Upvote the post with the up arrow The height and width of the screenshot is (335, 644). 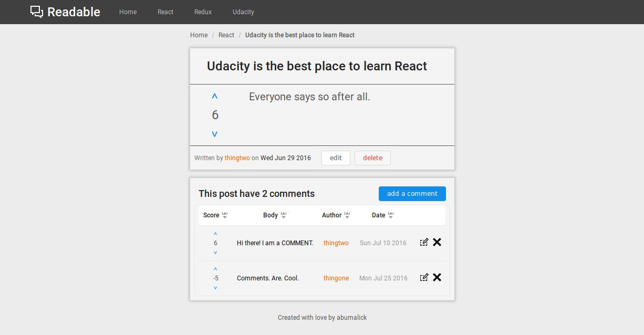pyautogui.click(x=214, y=97)
